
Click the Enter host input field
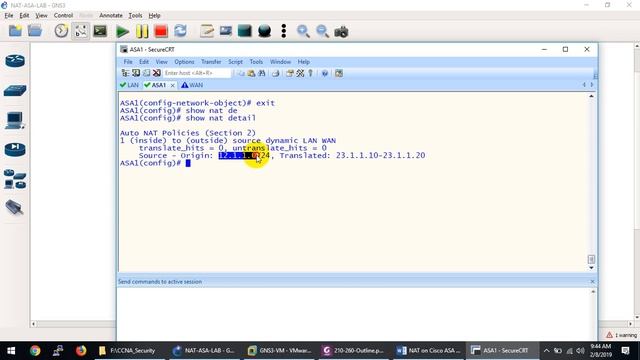click(x=197, y=73)
